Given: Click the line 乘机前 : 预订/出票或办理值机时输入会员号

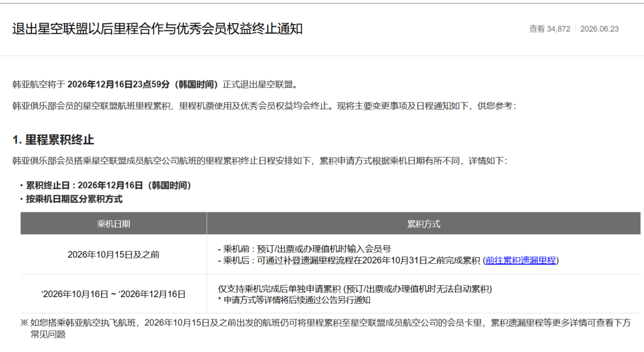Looking at the screenshot, I should pos(304,249).
